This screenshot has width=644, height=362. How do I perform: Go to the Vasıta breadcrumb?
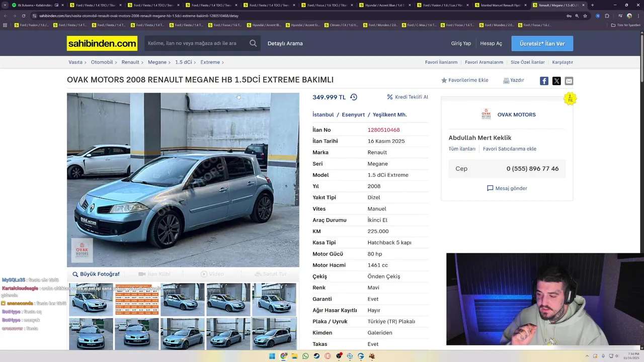point(75,62)
